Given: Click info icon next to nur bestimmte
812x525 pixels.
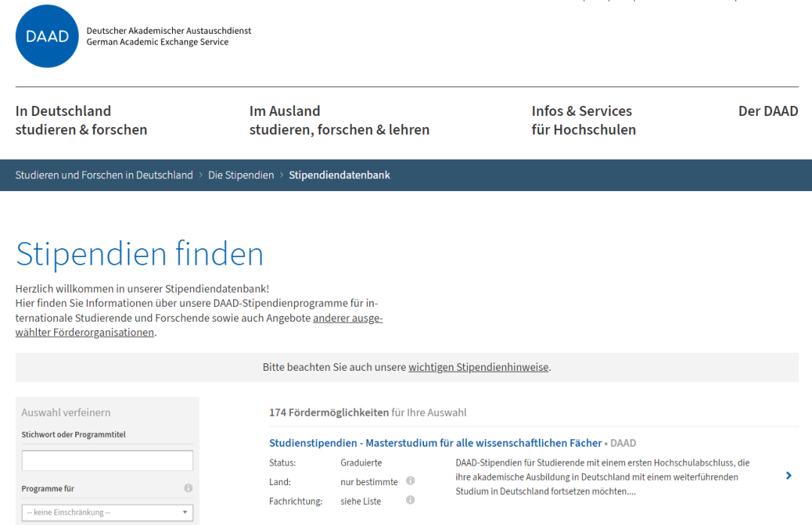Looking at the screenshot, I should 411,481.
